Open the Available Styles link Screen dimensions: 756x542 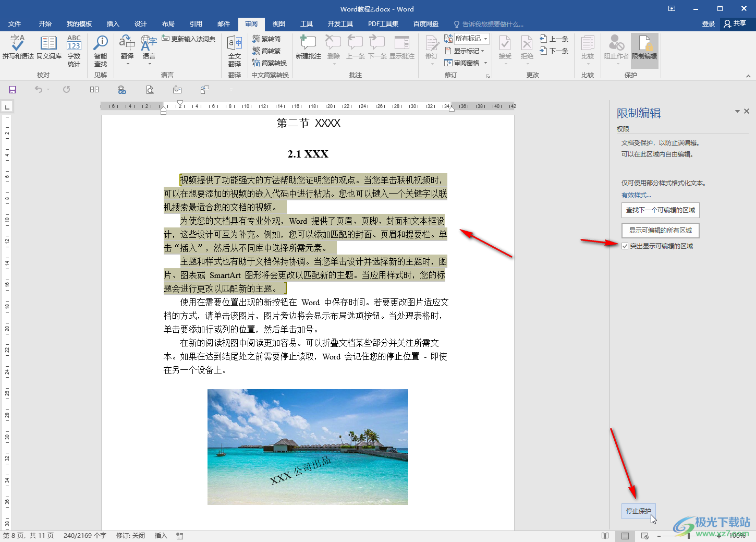636,195
